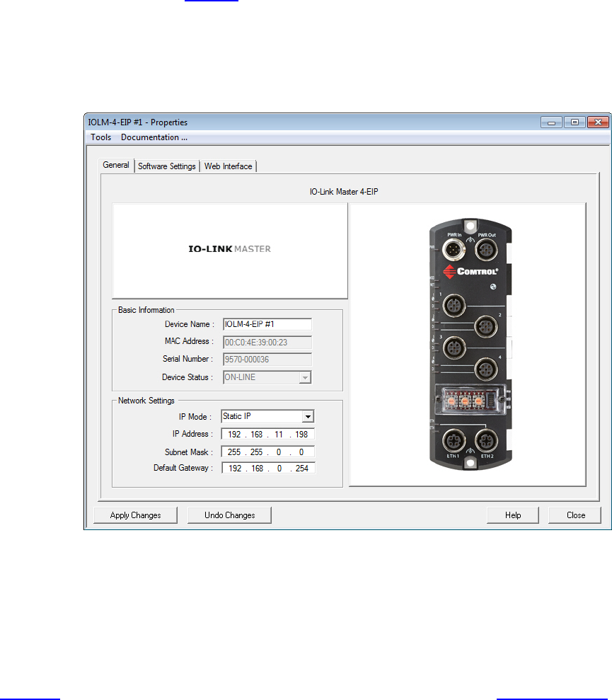Open the Documentation menu
This screenshot has width=612, height=700.
coord(154,137)
